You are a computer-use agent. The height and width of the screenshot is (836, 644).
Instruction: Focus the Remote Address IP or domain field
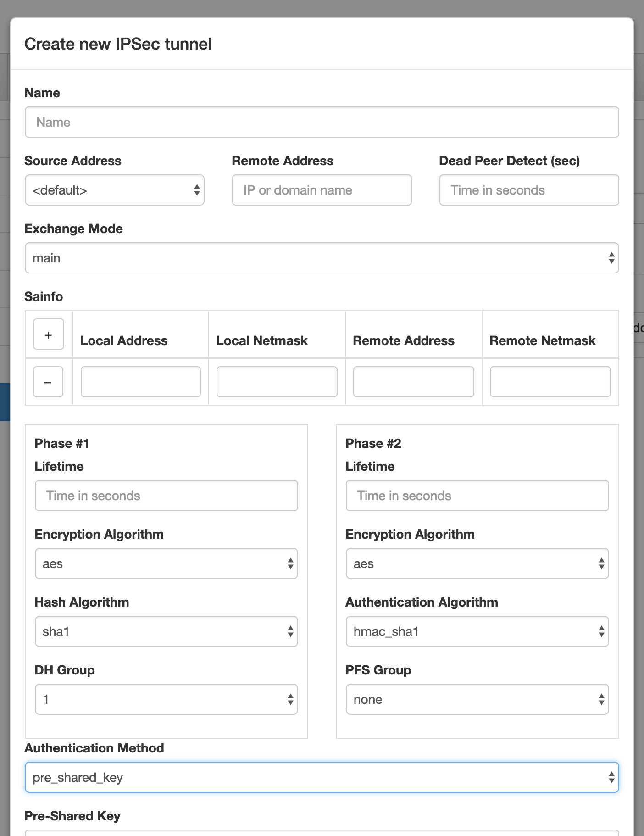[x=322, y=190]
